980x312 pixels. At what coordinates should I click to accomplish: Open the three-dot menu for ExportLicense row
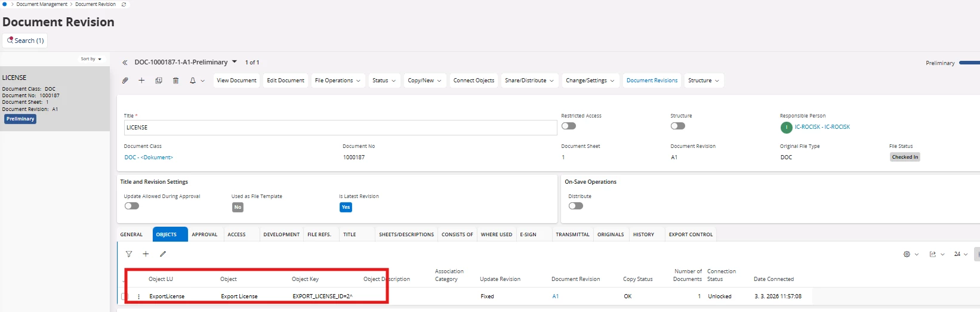pyautogui.click(x=139, y=296)
